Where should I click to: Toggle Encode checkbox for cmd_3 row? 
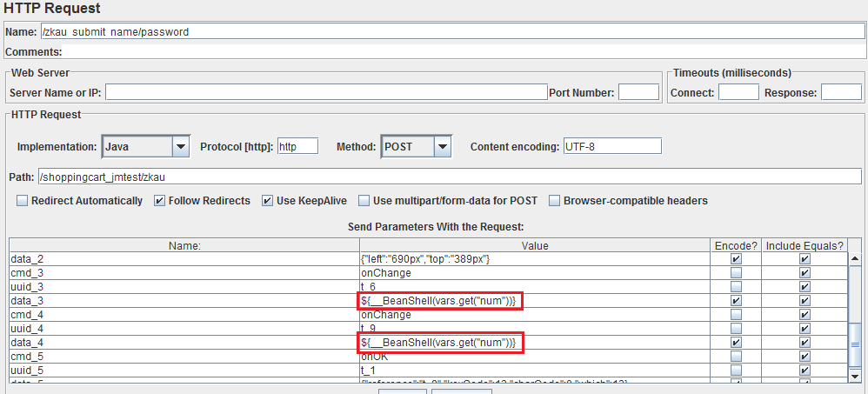(737, 273)
